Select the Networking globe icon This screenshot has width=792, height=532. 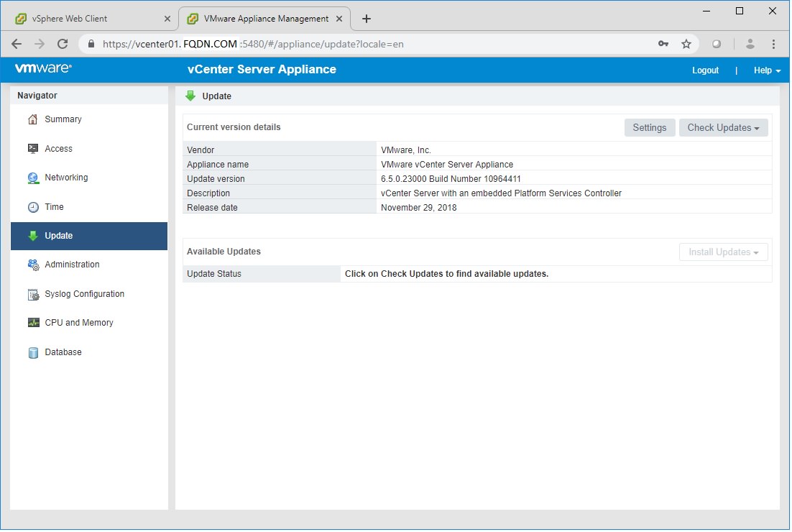pyautogui.click(x=33, y=178)
